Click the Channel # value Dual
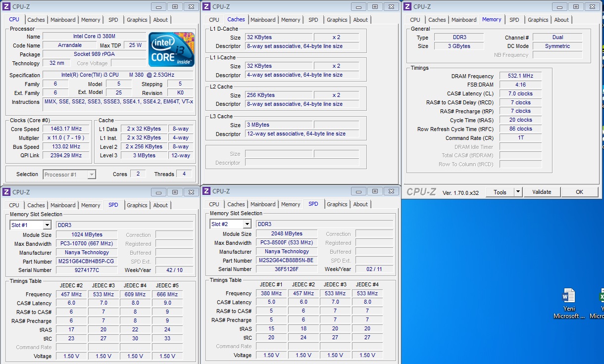Viewport: 604px width, 364px height. (x=557, y=37)
